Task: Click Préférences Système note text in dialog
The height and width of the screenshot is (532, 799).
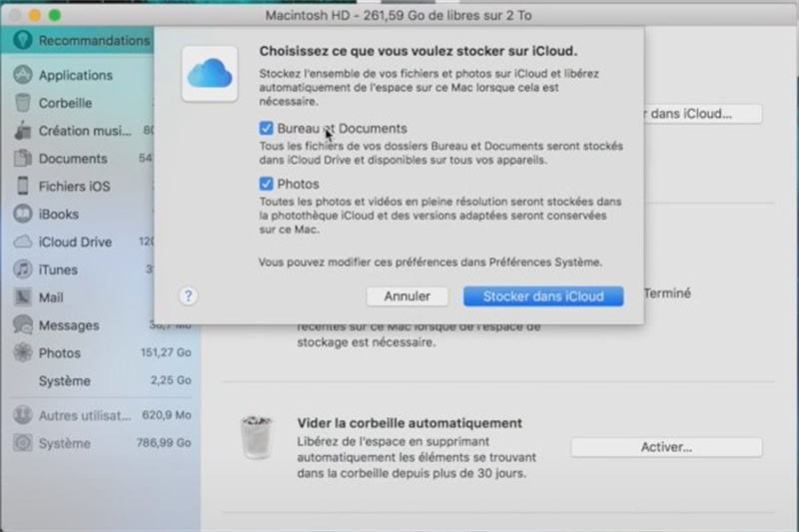Action: point(430,263)
